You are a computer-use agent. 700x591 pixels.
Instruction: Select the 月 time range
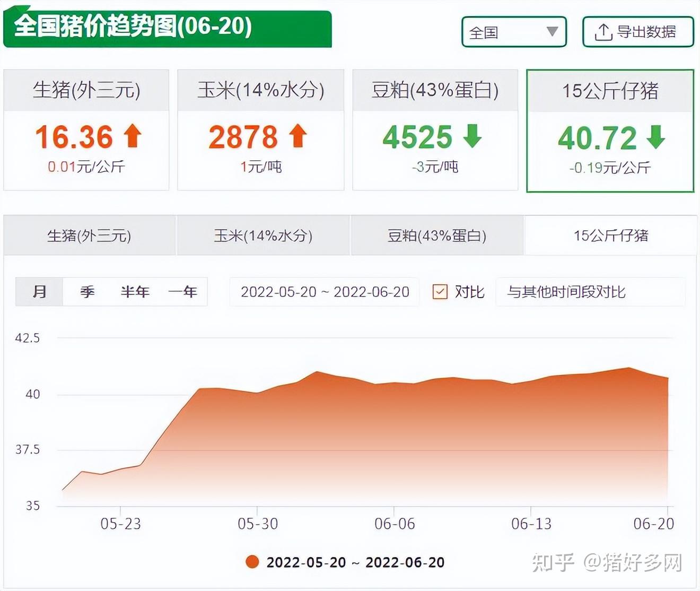[39, 292]
